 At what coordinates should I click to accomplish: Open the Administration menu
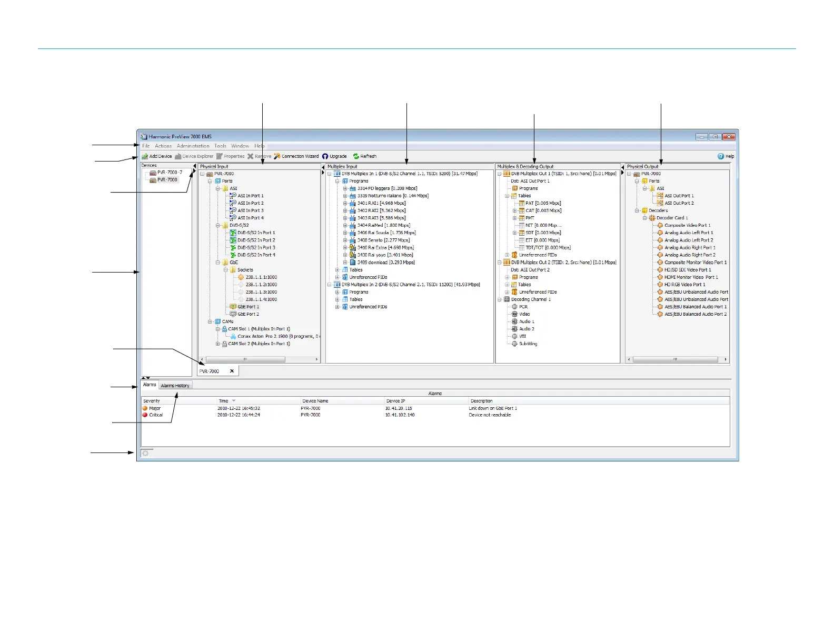[x=193, y=146]
